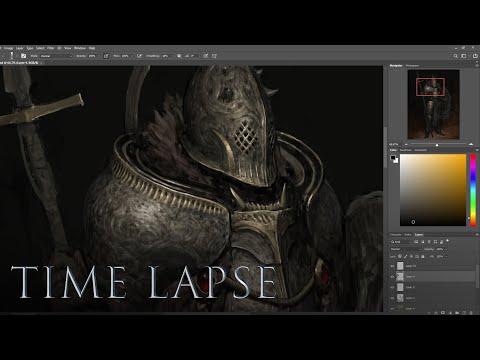Open smoothing options gear icon
Image resolution: width=480 pixels, height=360 pixels.
pyautogui.click(x=179, y=56)
